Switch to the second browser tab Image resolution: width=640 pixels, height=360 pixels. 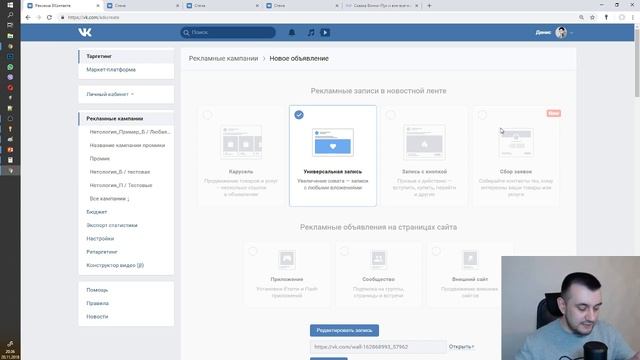[x=143, y=6]
